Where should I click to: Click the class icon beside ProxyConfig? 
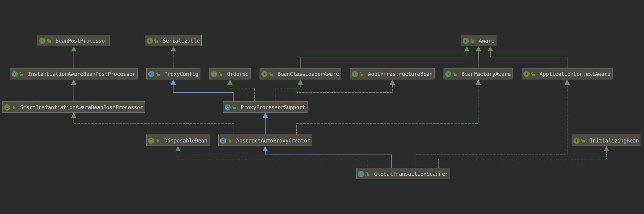click(151, 74)
